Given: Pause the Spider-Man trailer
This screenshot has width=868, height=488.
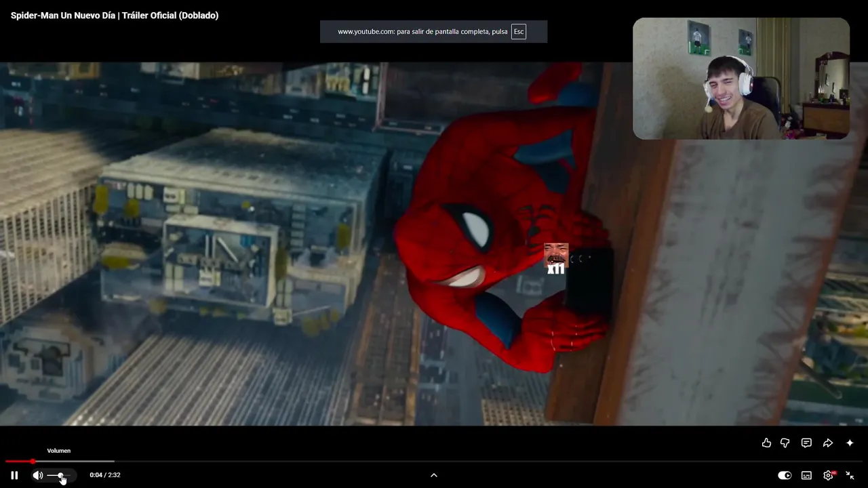Looking at the screenshot, I should pos(14,475).
